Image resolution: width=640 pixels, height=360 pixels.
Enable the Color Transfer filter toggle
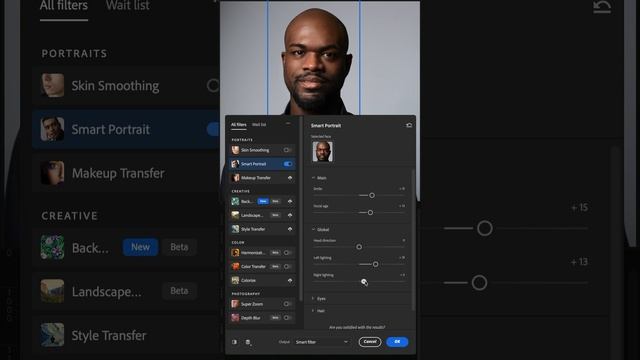click(x=287, y=267)
